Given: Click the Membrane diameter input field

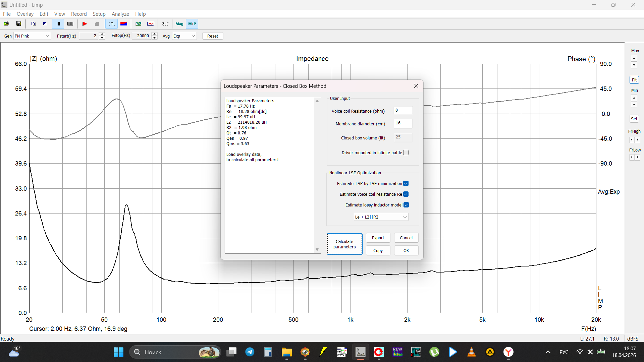Looking at the screenshot, I should [x=402, y=123].
